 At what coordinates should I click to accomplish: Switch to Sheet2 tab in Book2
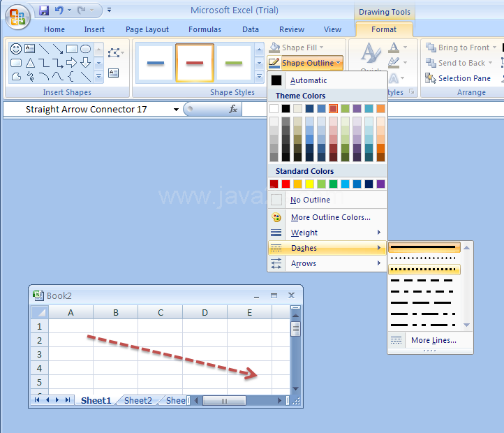pyautogui.click(x=138, y=400)
